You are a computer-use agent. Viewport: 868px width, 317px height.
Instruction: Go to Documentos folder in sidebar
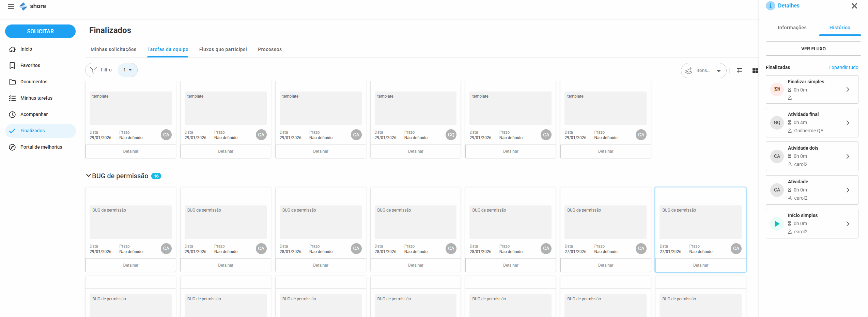[x=33, y=82]
